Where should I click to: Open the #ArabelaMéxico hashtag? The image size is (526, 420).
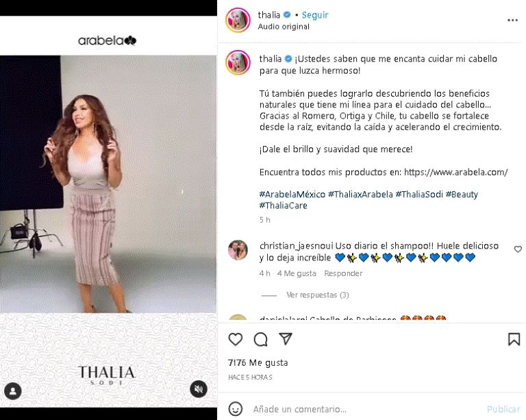(x=292, y=194)
